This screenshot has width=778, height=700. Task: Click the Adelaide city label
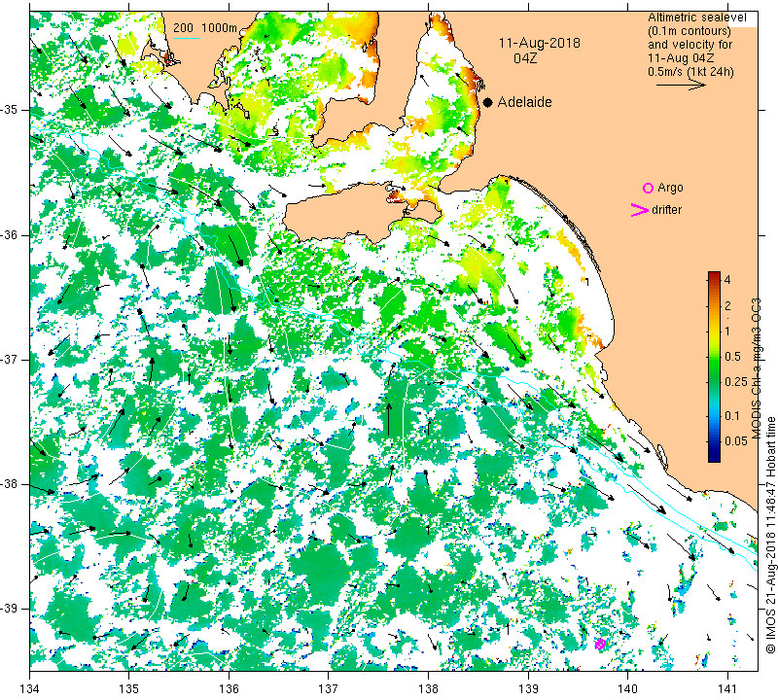click(x=524, y=102)
